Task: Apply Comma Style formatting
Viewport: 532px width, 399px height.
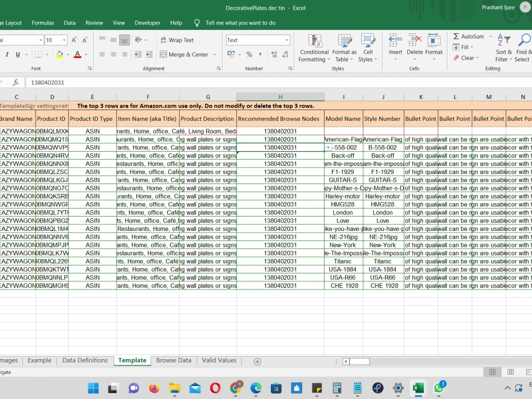Action: 260,54
